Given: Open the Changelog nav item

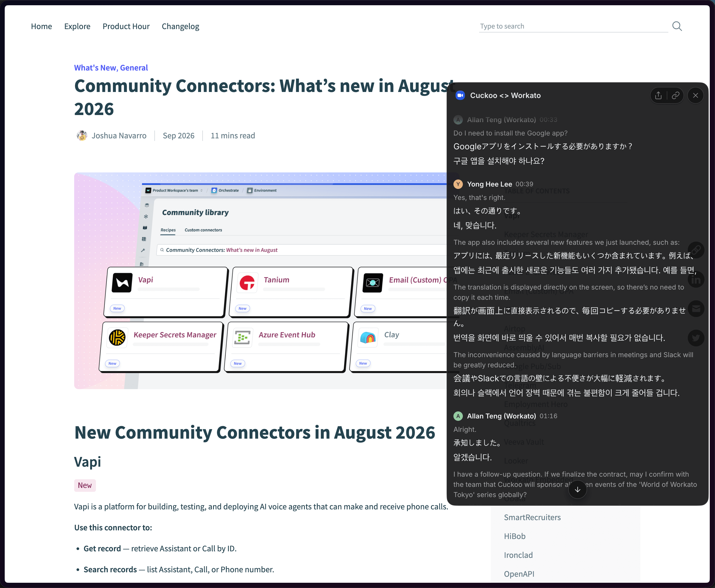Looking at the screenshot, I should click(181, 26).
